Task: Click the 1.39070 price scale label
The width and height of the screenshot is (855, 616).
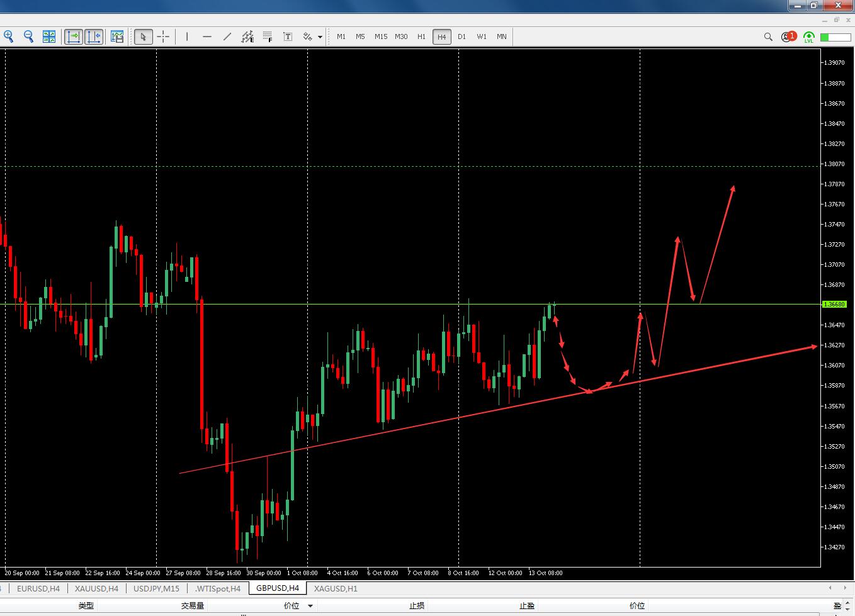Action: click(835, 63)
